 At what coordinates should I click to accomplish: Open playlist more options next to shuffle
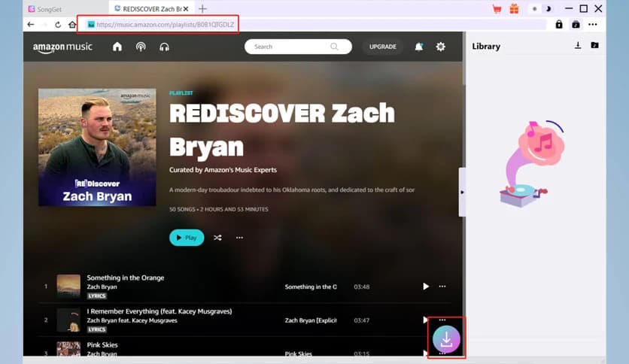tap(239, 238)
